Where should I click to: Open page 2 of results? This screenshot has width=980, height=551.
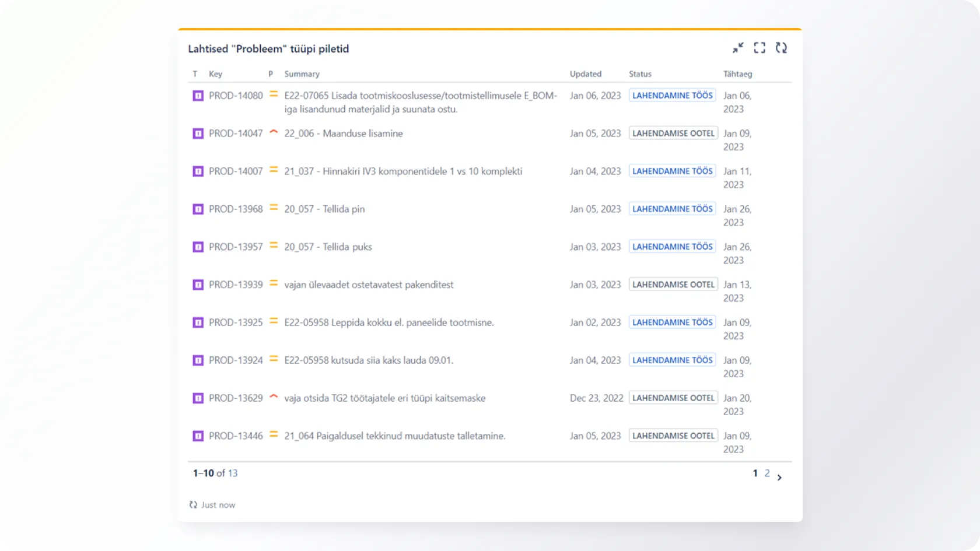pos(767,473)
